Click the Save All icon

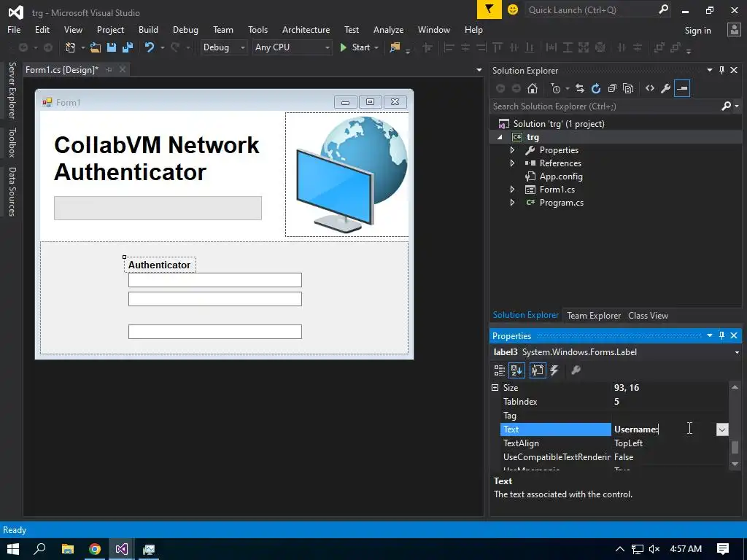128,47
